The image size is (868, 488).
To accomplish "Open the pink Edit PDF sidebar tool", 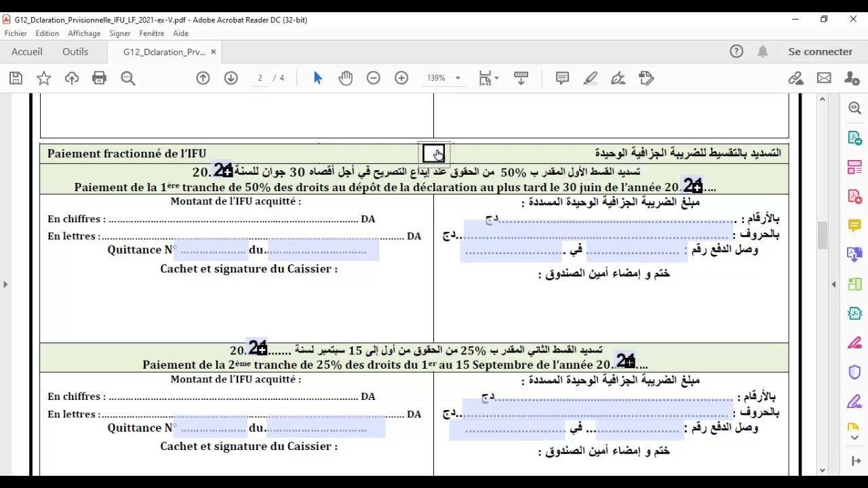I will (854, 167).
